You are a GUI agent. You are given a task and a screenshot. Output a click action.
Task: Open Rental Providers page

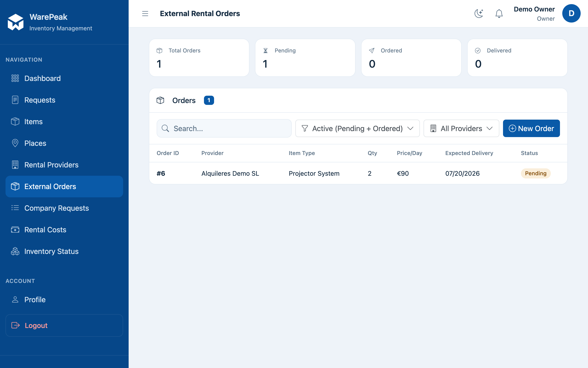pyautogui.click(x=64, y=165)
